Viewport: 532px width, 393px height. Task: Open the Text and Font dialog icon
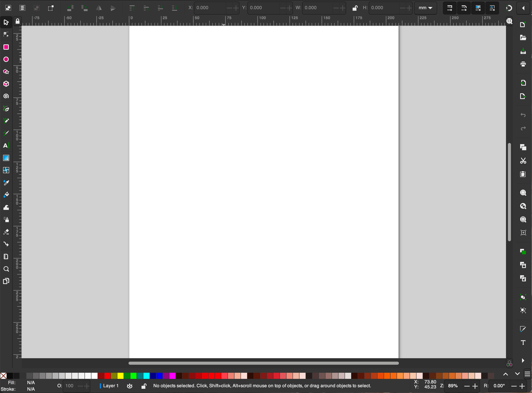pyautogui.click(x=523, y=343)
